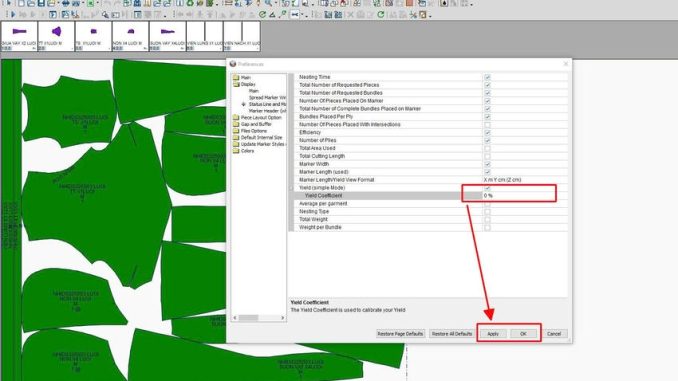This screenshot has height=381, width=678.
Task: Click the green recycle icon in top toolbar
Action: point(190,3)
